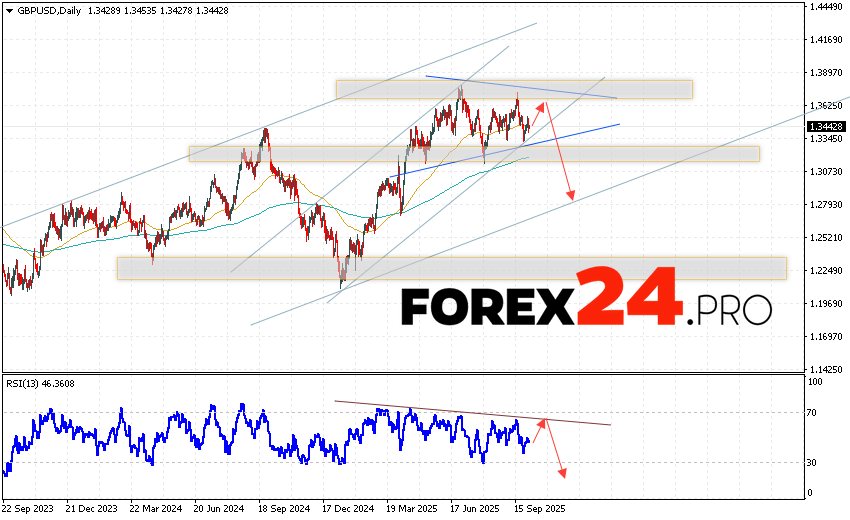
Task: Open the FOREX watermark text
Action: (487, 306)
